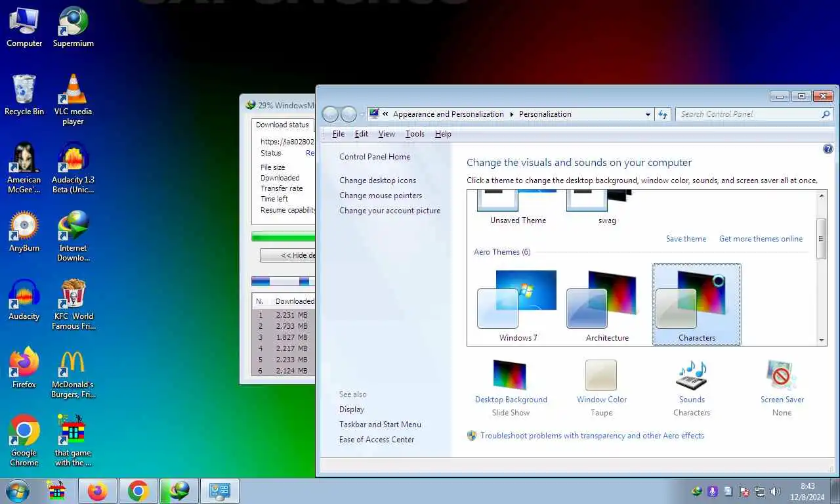This screenshot has height=504, width=840.
Task: Open the volume speaker tray icon
Action: click(775, 491)
